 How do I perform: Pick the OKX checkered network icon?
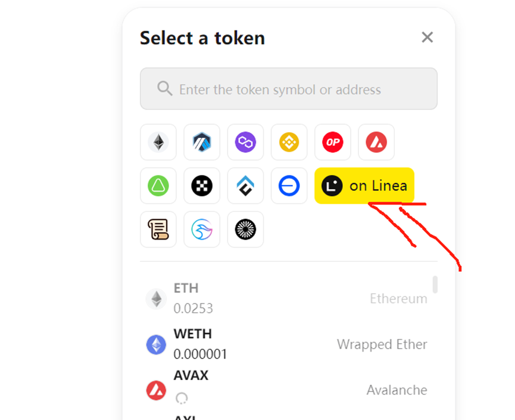pos(202,186)
